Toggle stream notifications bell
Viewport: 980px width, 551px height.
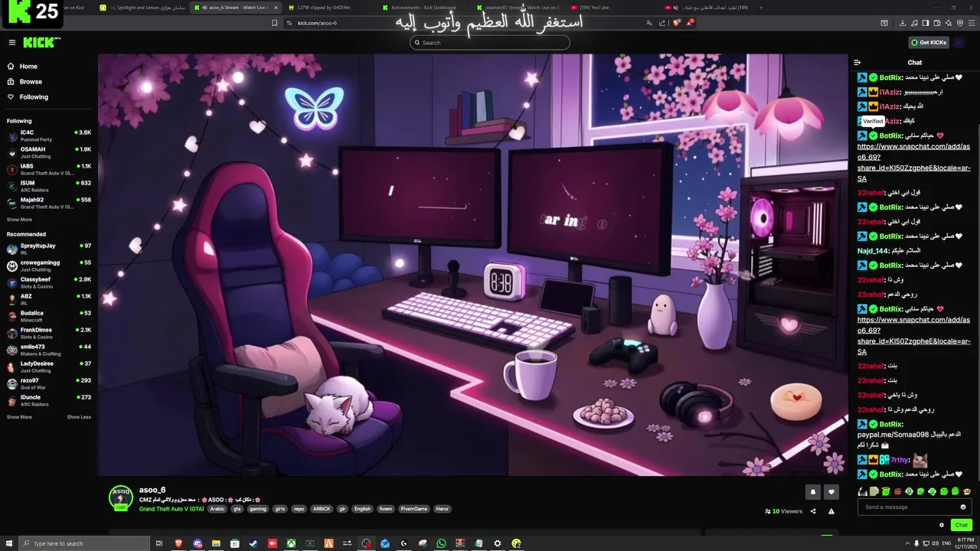[812, 492]
